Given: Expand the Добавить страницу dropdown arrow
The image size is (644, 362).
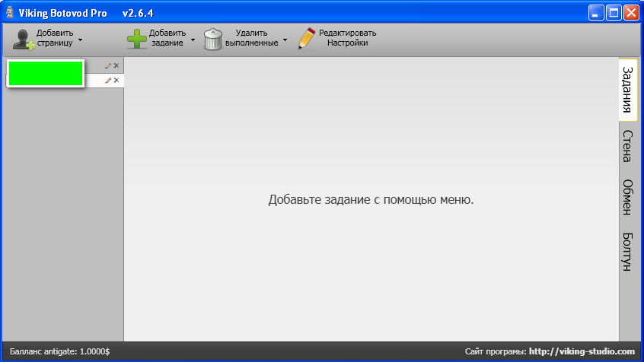Looking at the screenshot, I should [x=81, y=39].
